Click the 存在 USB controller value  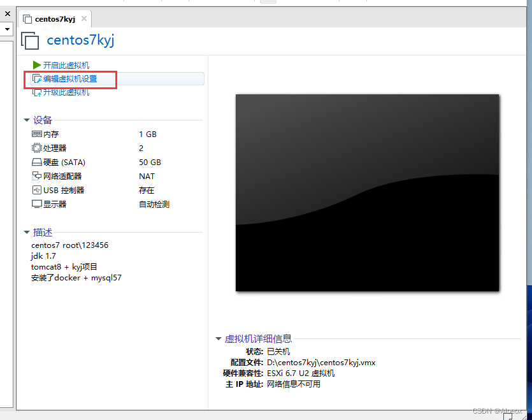click(x=147, y=190)
